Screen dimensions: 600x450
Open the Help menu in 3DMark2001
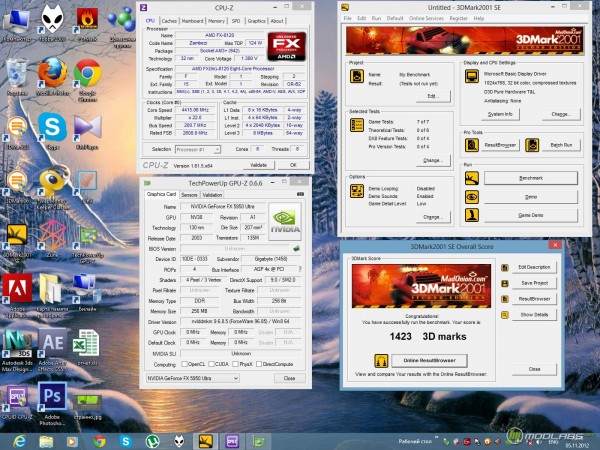(x=479, y=18)
